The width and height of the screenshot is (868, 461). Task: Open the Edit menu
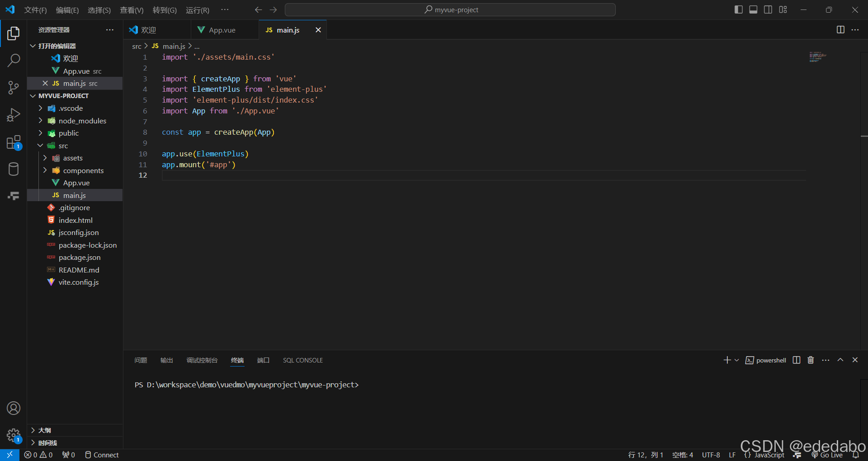point(67,10)
